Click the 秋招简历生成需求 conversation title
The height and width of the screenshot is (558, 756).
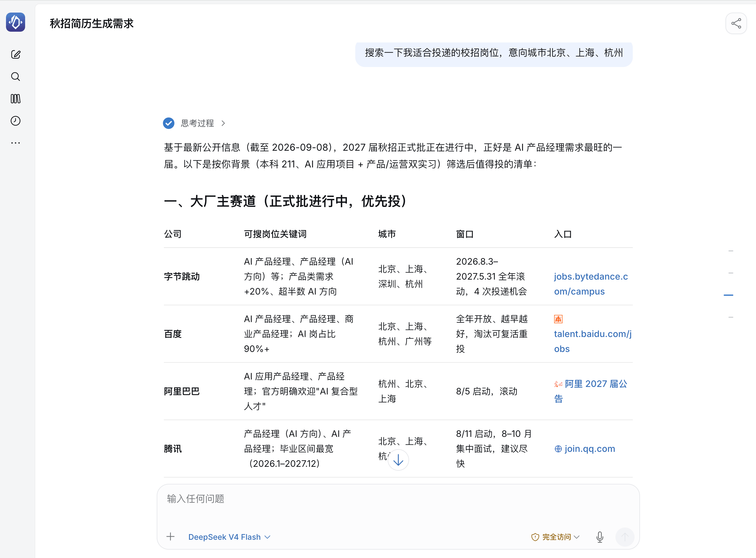point(92,24)
